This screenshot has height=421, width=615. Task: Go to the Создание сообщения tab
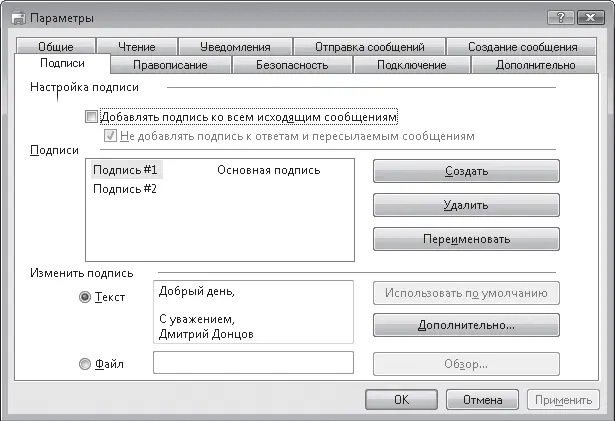tap(522, 47)
